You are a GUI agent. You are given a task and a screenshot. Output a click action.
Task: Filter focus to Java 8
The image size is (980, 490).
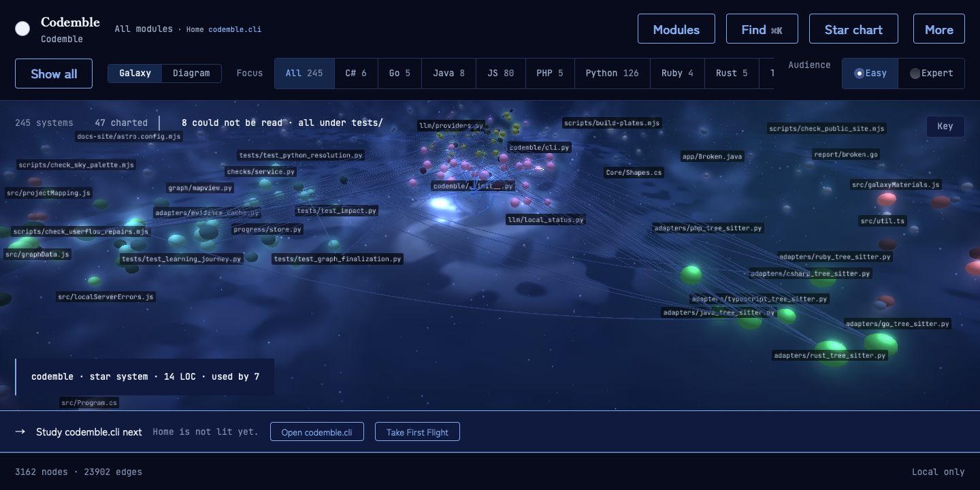pos(448,73)
